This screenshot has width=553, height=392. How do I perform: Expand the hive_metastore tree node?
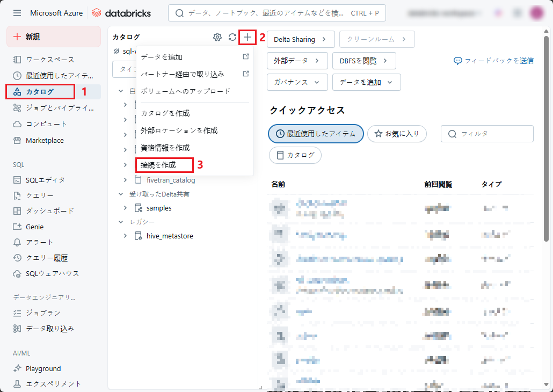coord(125,236)
